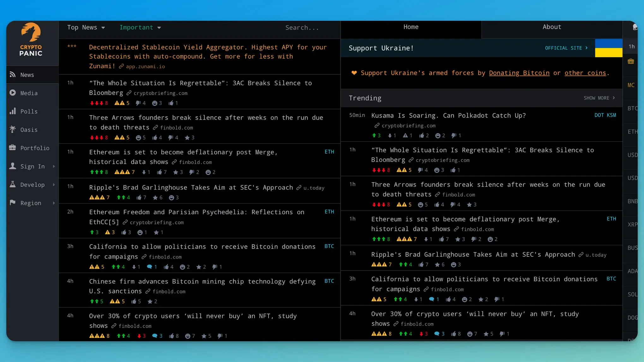Click red bearish arrow on NFT study story in left feed
This screenshot has width=644, height=362.
pos(139,336)
